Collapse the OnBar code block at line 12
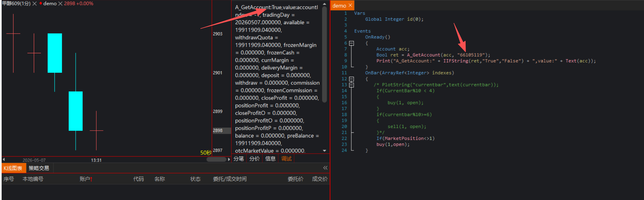 click(x=351, y=79)
